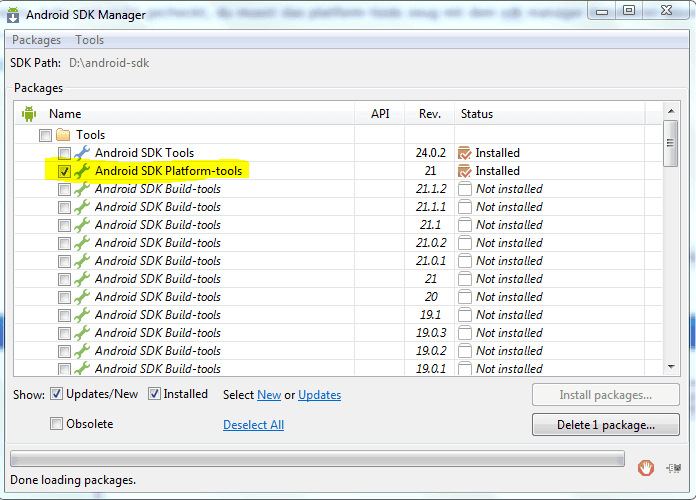The height and width of the screenshot is (500, 696).
Task: Click Not installed status icon for rev 20
Action: [x=464, y=297]
